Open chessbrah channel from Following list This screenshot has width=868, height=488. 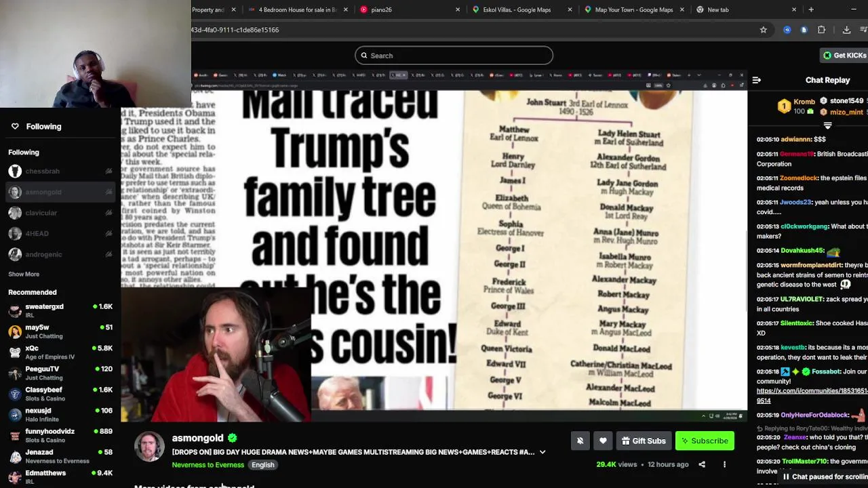pyautogui.click(x=42, y=171)
